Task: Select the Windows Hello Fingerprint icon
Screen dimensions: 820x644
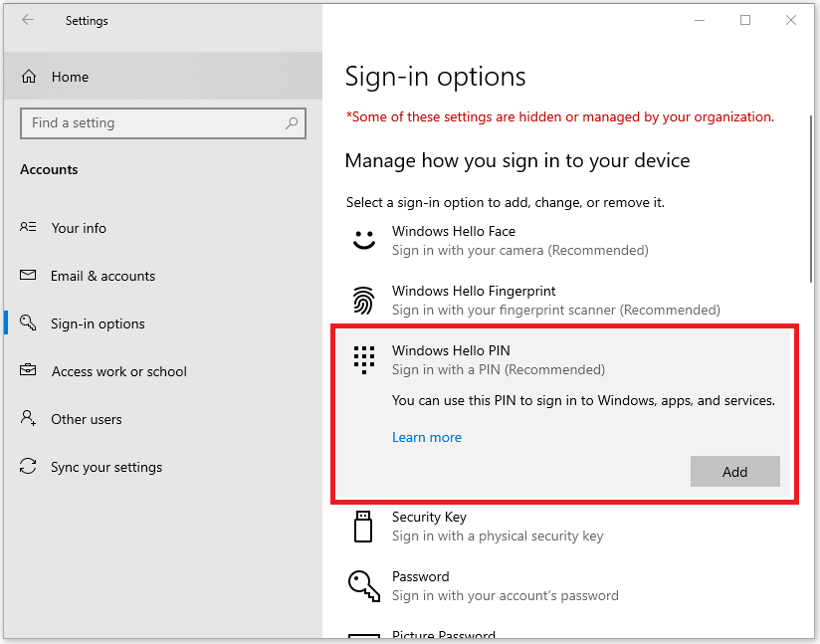Action: [x=363, y=300]
